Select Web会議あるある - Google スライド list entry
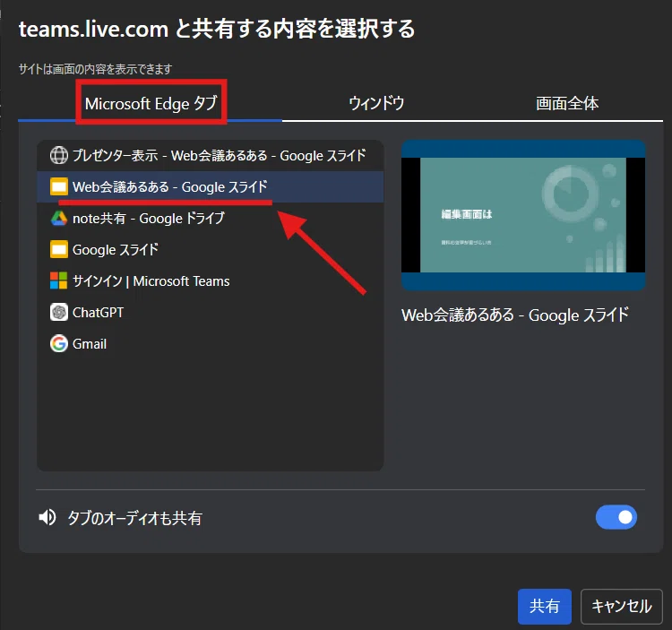 [x=210, y=186]
